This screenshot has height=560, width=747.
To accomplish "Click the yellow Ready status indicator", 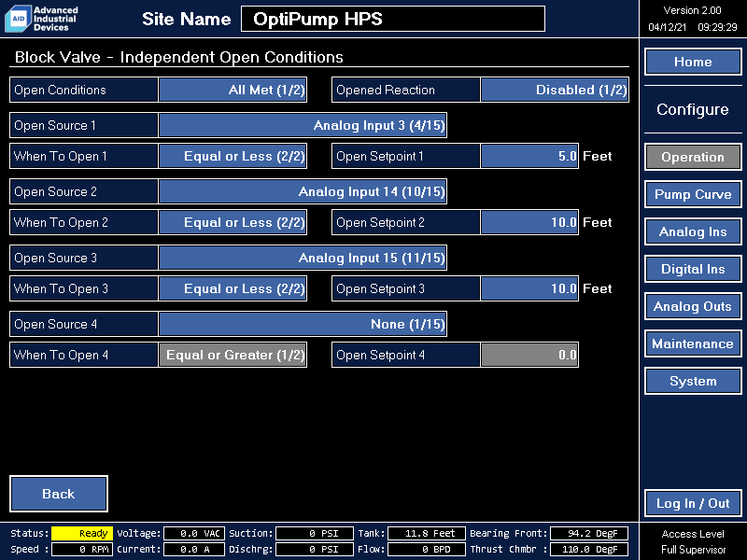I will pyautogui.click(x=82, y=533).
